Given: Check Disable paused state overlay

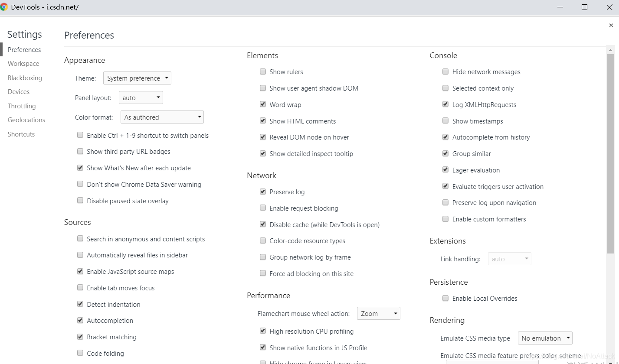Looking at the screenshot, I should click(x=80, y=201).
